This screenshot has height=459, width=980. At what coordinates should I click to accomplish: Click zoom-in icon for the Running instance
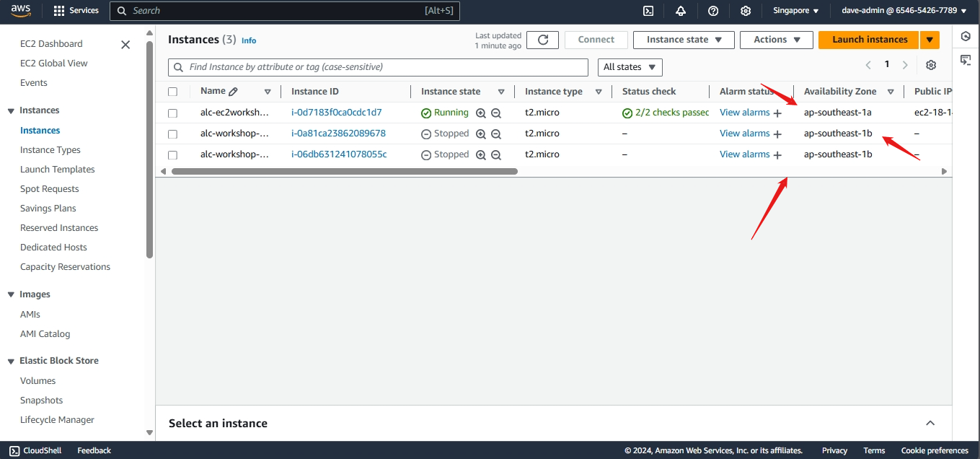(481, 113)
